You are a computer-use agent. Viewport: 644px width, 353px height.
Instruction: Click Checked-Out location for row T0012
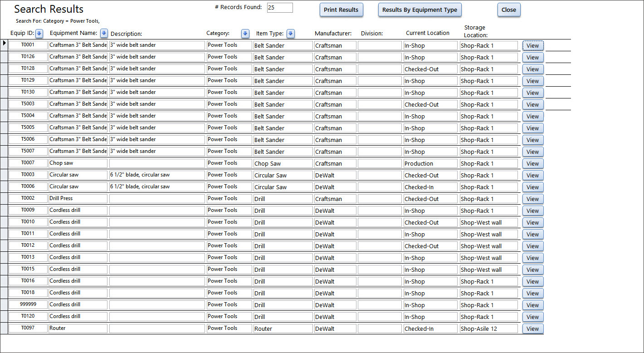[x=430, y=246]
